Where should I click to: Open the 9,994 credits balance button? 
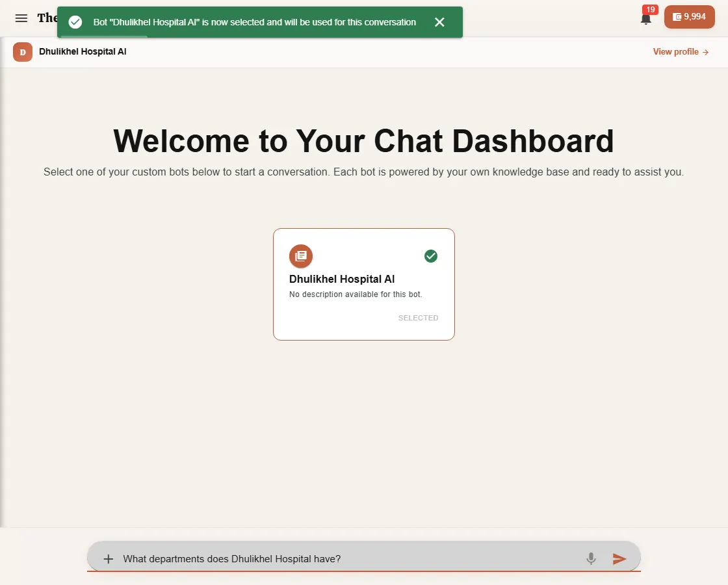(690, 17)
